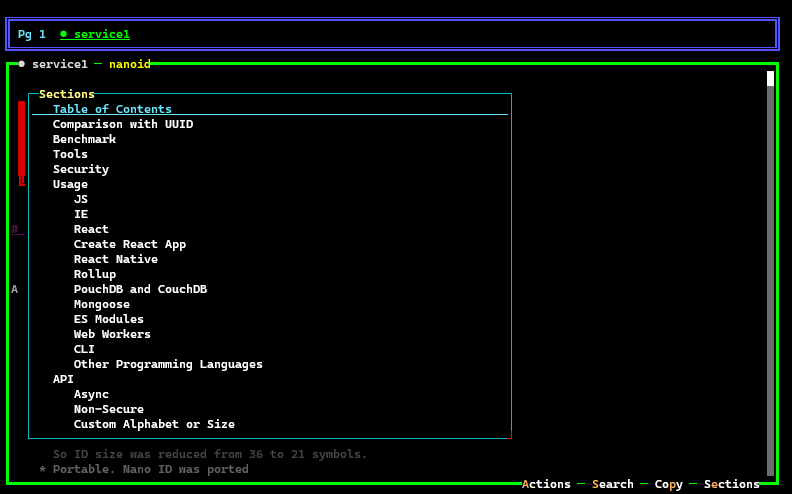Click the white scrollbar thumb at right
The width and height of the screenshot is (792, 494).
click(770, 78)
